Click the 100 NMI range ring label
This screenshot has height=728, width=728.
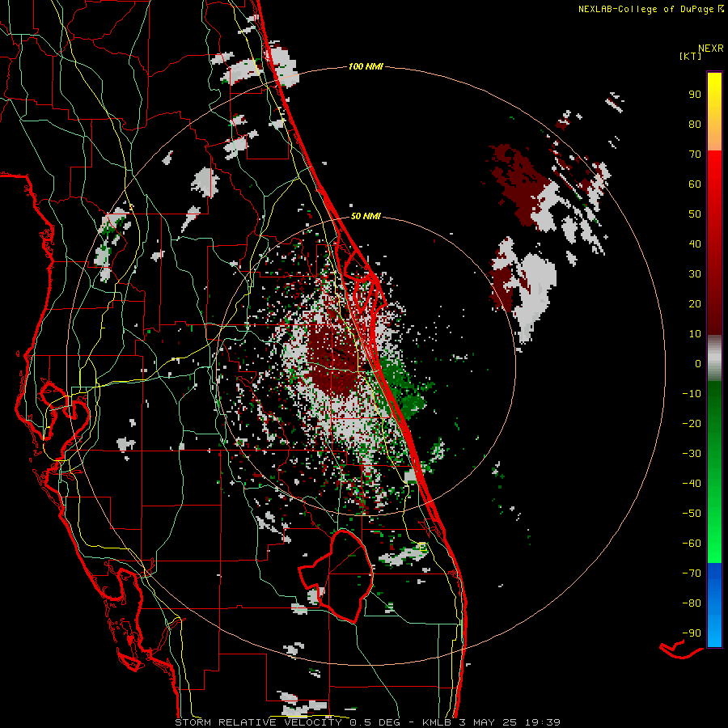(366, 66)
